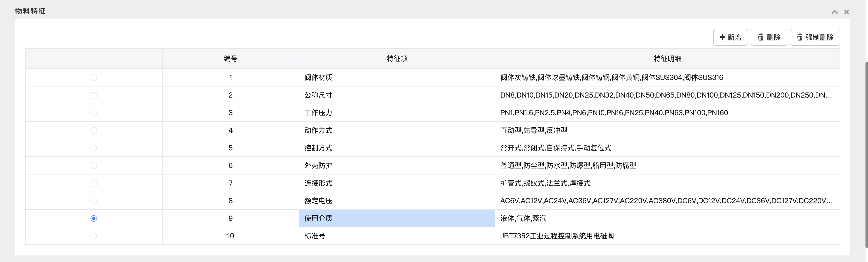This screenshot has height=262, width=868.
Task: Select the radio button for 标准号 row
Action: click(94, 236)
